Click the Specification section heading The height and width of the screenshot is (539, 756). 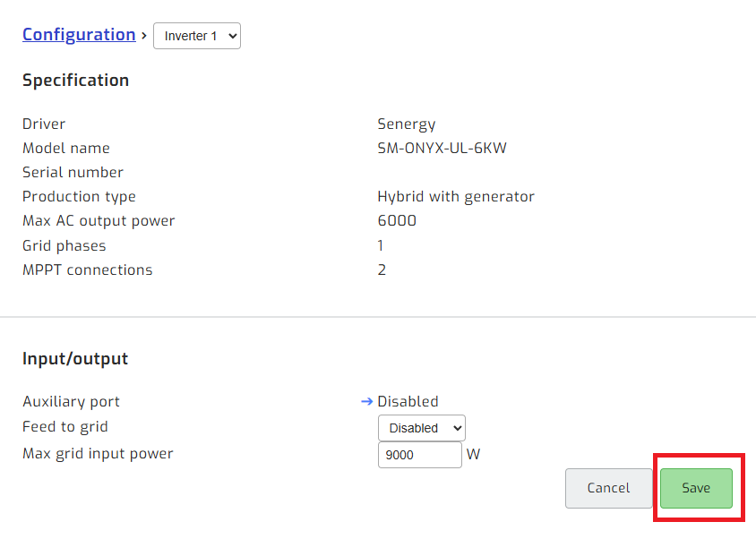tap(75, 80)
